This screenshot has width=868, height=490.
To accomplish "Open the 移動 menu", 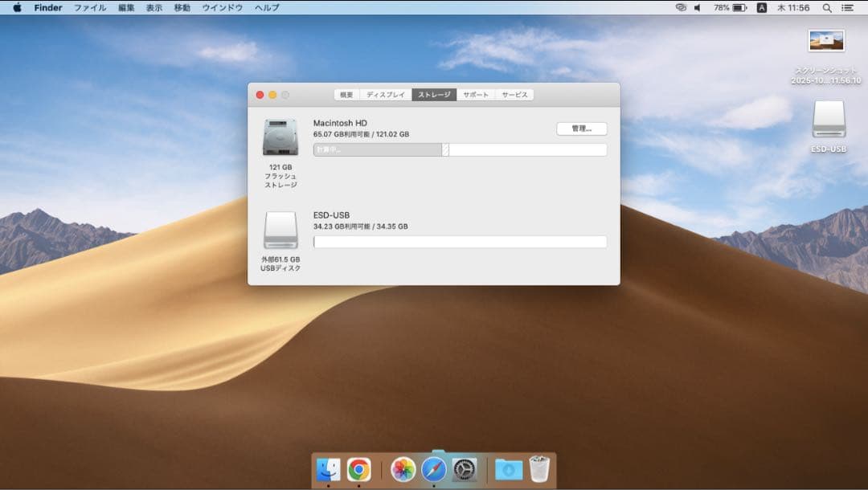I will pyautogui.click(x=182, y=8).
